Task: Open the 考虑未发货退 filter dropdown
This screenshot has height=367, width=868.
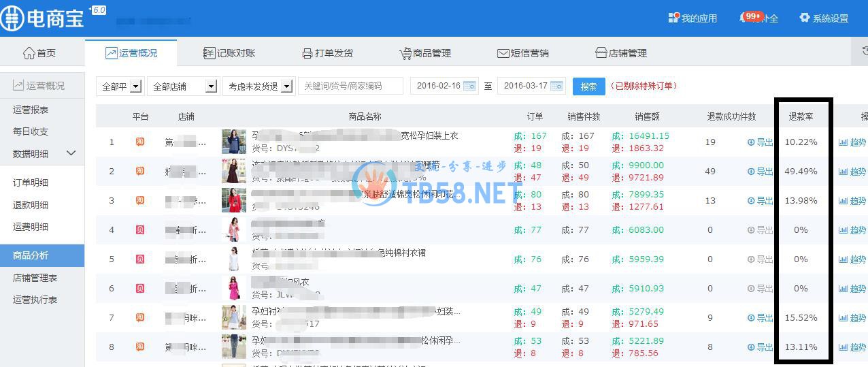Action: (286, 86)
